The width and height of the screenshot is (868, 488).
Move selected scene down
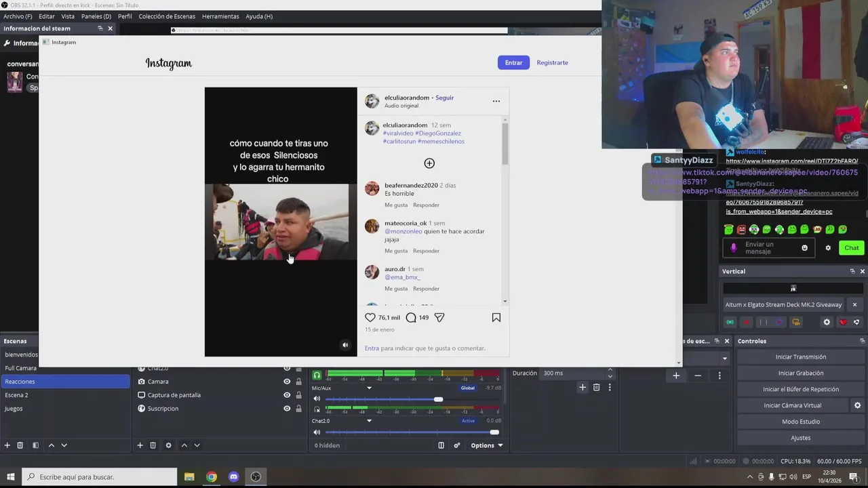tap(64, 445)
